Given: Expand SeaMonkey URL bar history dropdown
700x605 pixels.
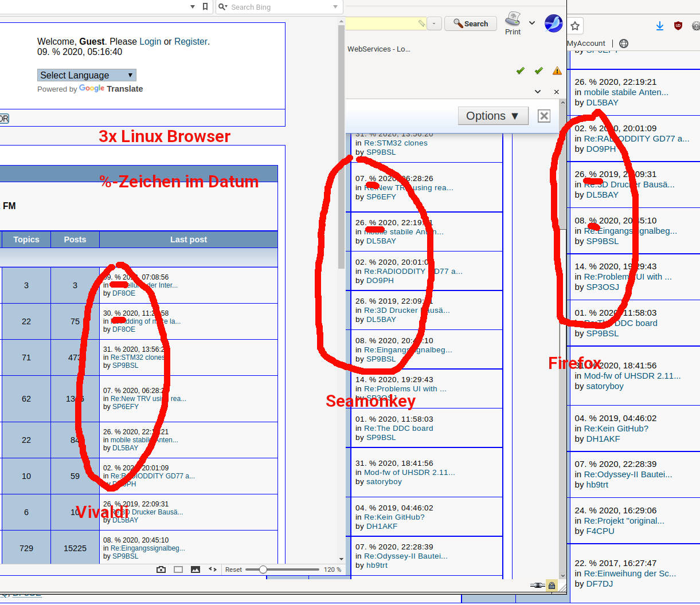Looking at the screenshot, I should point(434,23).
